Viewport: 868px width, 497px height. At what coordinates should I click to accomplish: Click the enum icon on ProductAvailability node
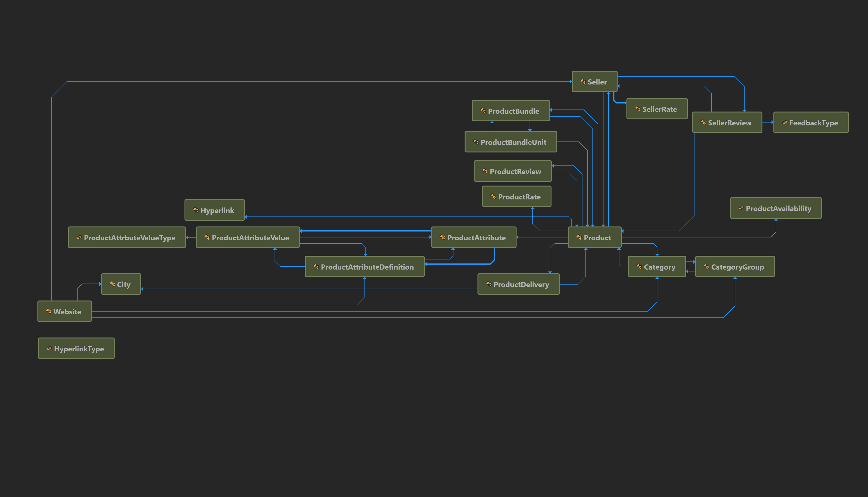[741, 208]
